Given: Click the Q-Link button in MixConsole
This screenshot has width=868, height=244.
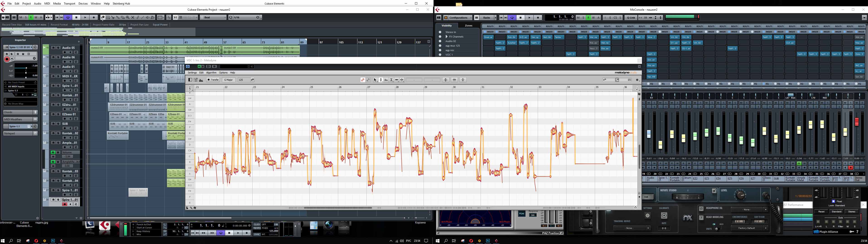Looking at the screenshot, I should click(631, 17).
